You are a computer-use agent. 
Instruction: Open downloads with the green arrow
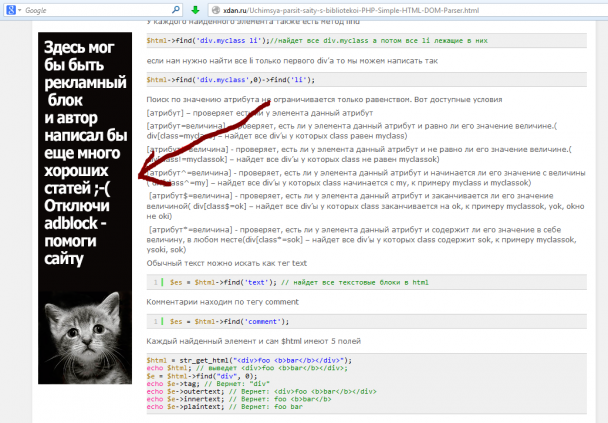coord(195,10)
